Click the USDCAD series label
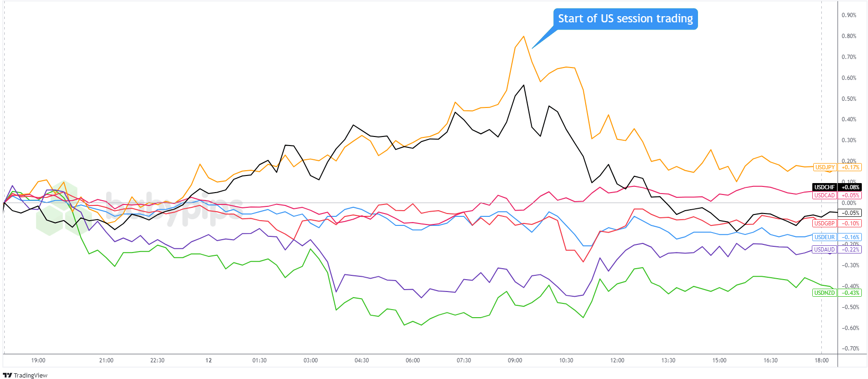 pos(824,195)
